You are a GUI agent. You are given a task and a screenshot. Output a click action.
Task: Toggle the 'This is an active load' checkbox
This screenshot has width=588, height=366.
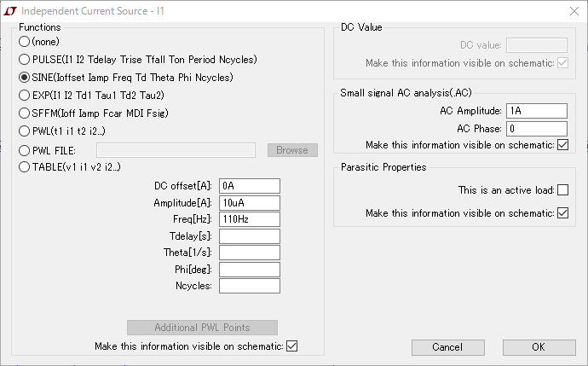pos(562,189)
